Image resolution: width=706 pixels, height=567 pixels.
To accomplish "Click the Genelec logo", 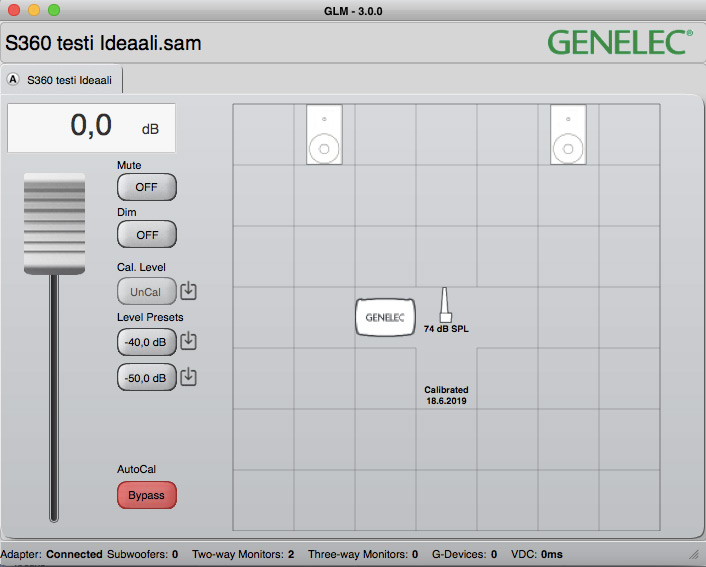I will click(x=620, y=42).
